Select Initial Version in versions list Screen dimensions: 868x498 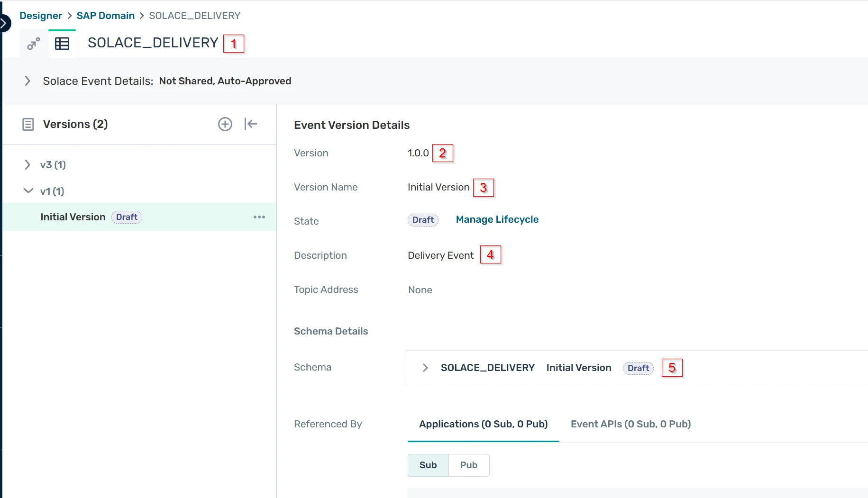[x=139, y=217]
